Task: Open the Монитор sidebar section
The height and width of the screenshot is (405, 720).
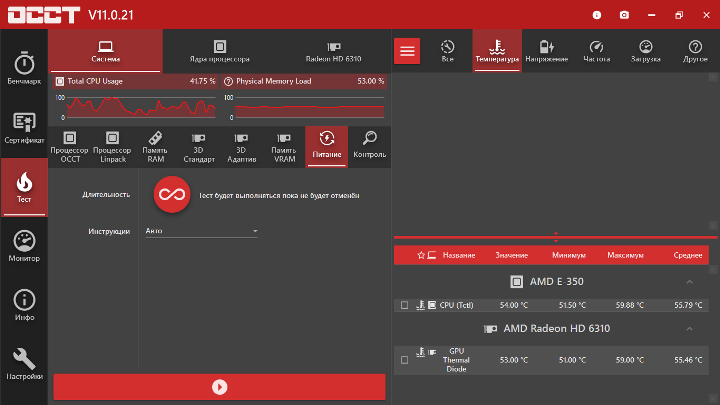Action: [24, 246]
